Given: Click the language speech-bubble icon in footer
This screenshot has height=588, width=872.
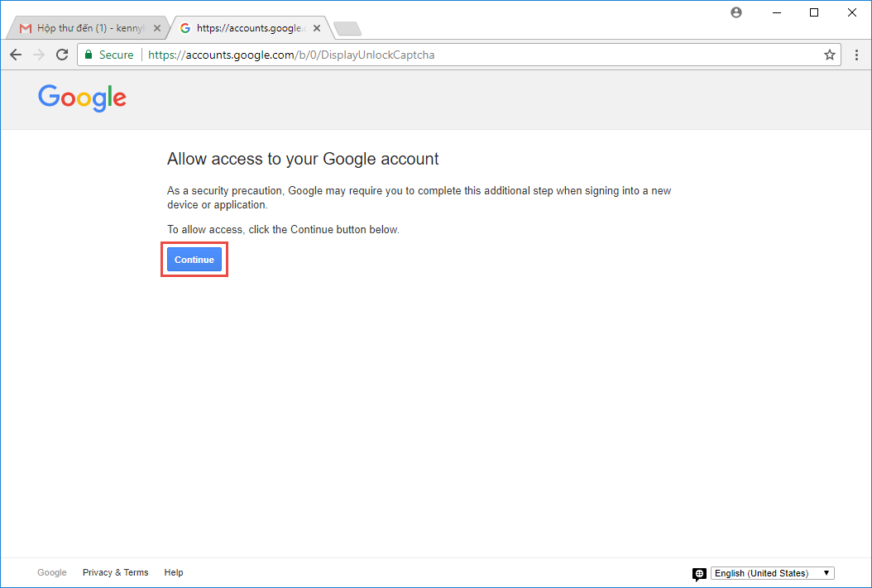Looking at the screenshot, I should [x=699, y=574].
